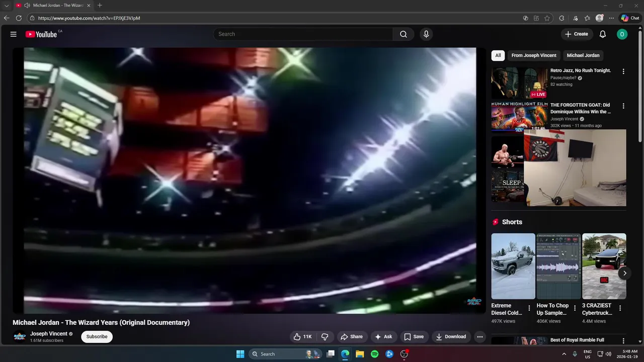This screenshot has width=644, height=362.
Task: Open THE FORGOTTEN GOAT video thumbnail
Action: [x=519, y=117]
